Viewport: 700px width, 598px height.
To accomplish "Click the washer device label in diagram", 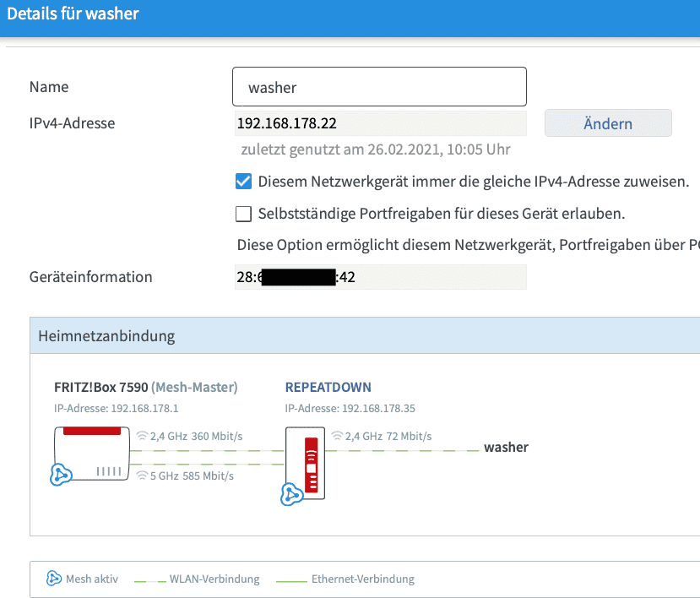I will 506,448.
